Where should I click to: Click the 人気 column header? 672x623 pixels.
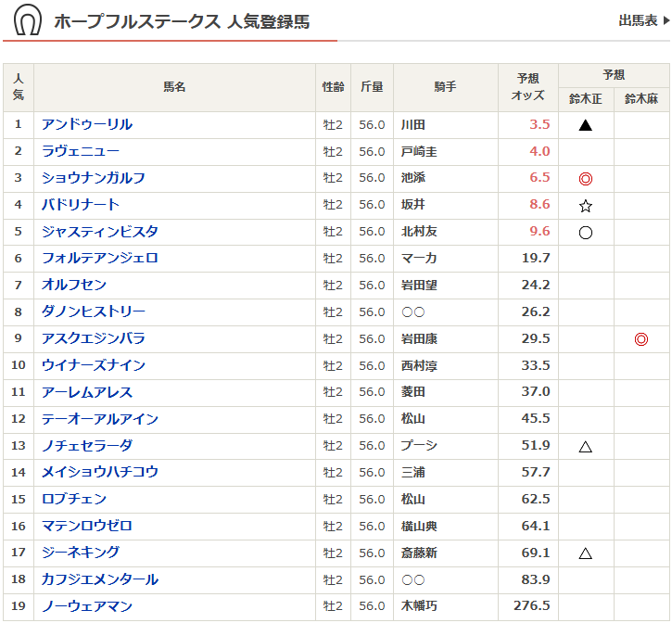click(19, 87)
